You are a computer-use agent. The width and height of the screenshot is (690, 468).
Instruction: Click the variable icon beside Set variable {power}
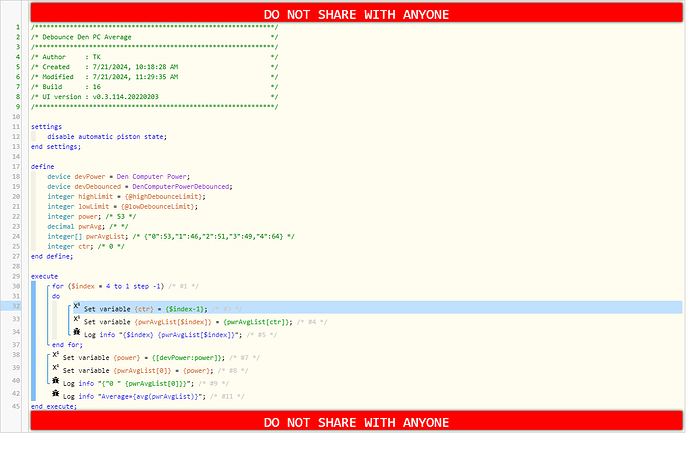pos(56,357)
